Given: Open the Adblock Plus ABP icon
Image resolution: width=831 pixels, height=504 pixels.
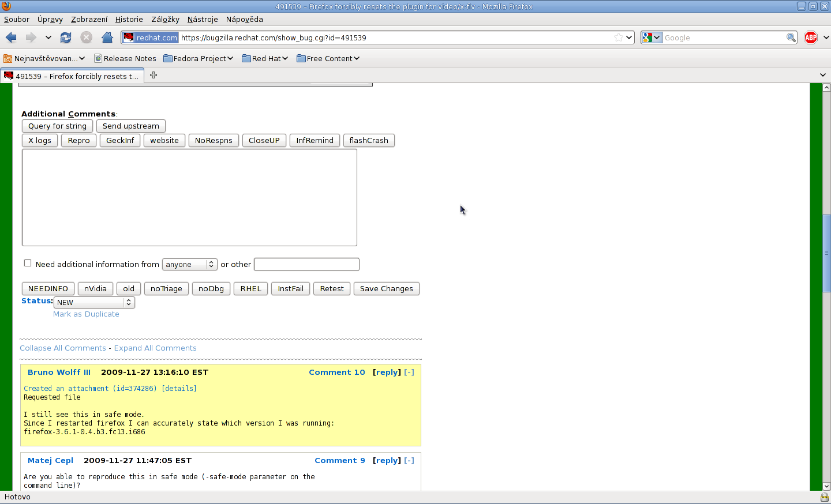Looking at the screenshot, I should [811, 37].
